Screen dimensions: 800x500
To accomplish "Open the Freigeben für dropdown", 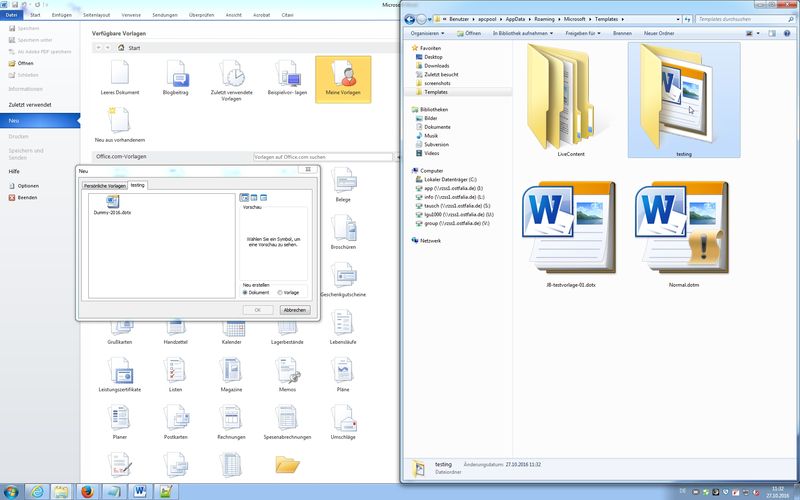I will [582, 33].
